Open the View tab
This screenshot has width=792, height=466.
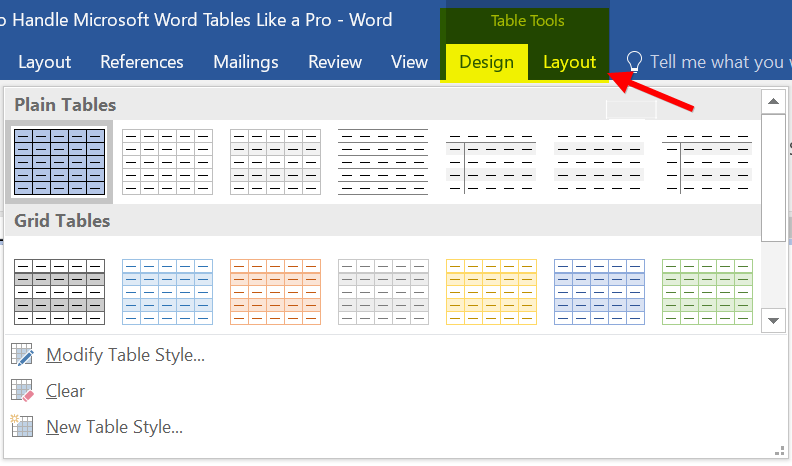409,62
